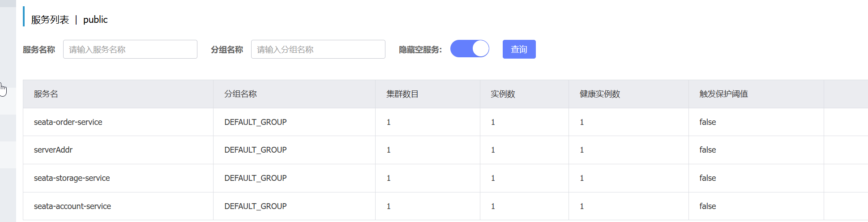Image resolution: width=868 pixels, height=222 pixels.
Task: Click the 隐藏空服务 label
Action: 420,50
